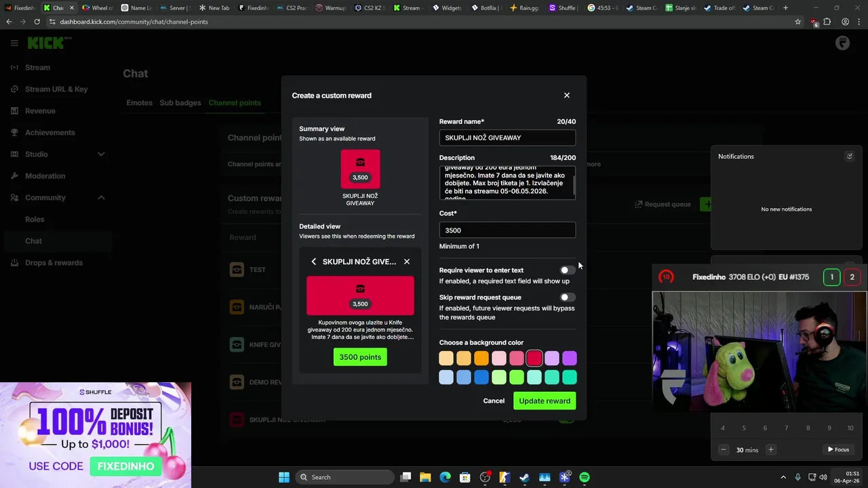Click the Stream URL & Key sidebar icon
The width and height of the screenshot is (868, 488).
(x=14, y=89)
